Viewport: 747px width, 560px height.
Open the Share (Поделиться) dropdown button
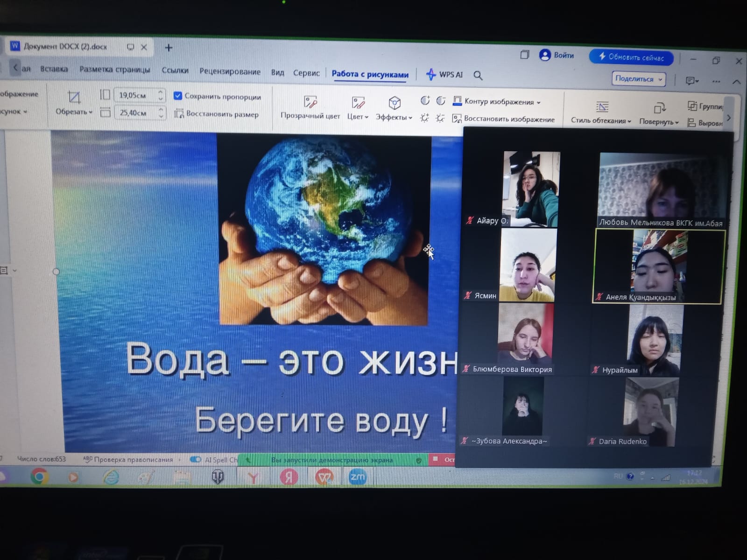click(638, 79)
